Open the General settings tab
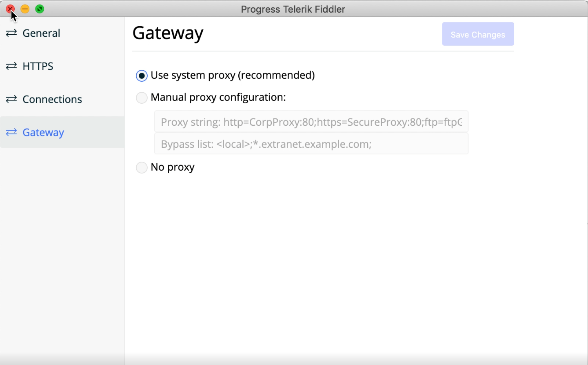 [41, 33]
